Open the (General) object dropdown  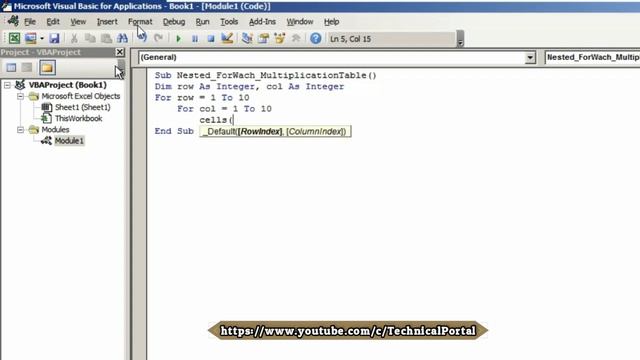(x=530, y=58)
